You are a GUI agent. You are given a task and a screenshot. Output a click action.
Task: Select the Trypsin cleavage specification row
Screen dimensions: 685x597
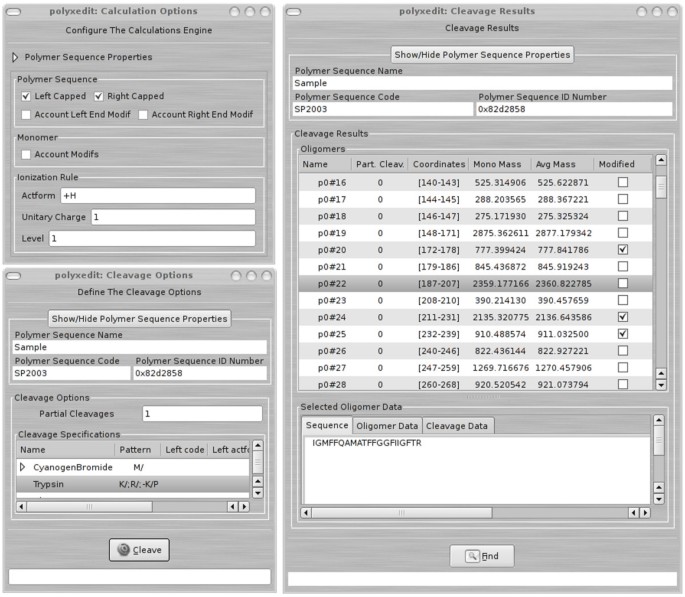(133, 484)
